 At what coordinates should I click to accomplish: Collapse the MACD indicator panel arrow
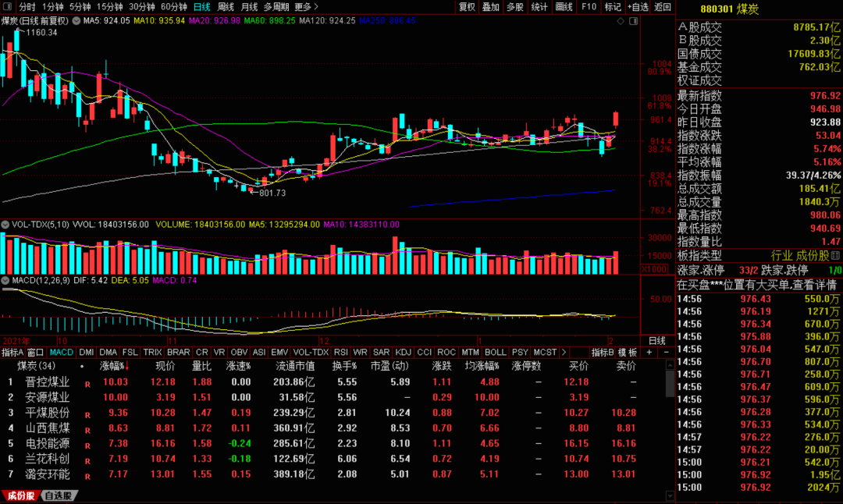coord(5,281)
